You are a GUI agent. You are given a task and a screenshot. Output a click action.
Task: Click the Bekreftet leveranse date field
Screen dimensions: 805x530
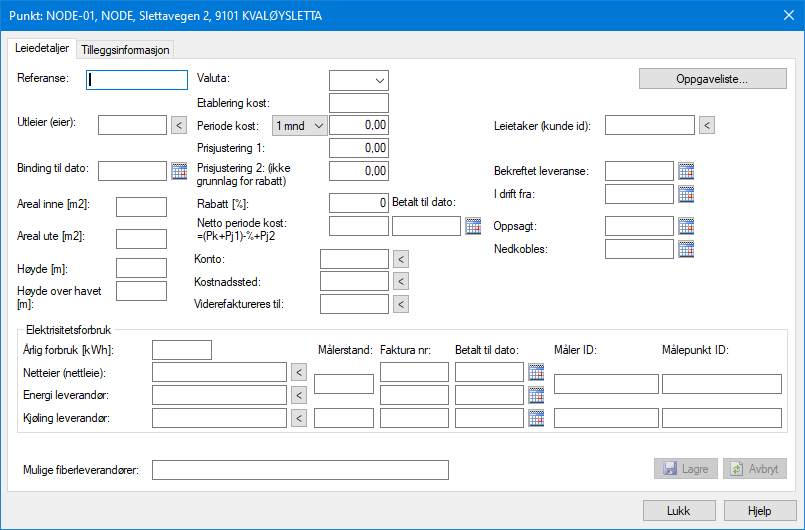pos(640,171)
